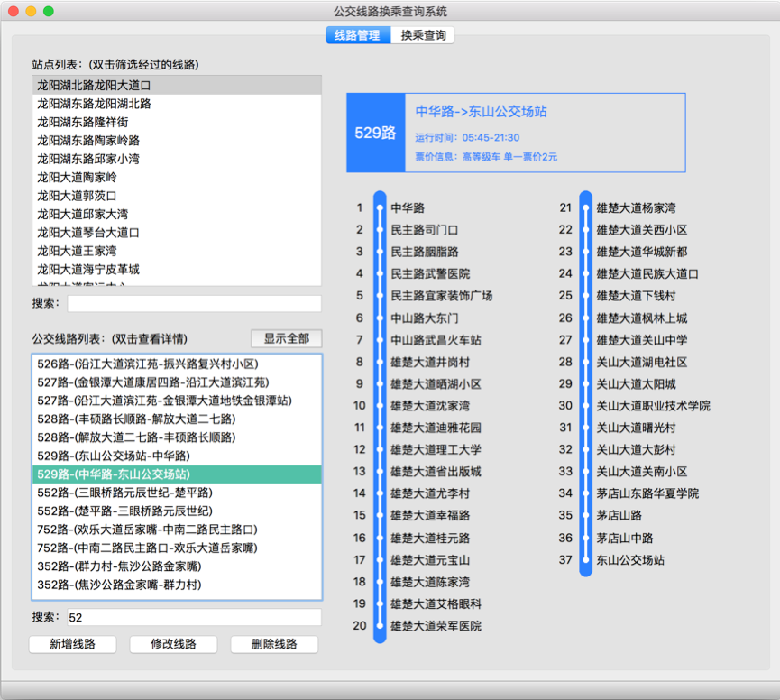This screenshot has height=700, width=780.
Task: Select route 752路 欢乐大道岳家嘴-中南二路民主路口
Action: click(x=177, y=530)
